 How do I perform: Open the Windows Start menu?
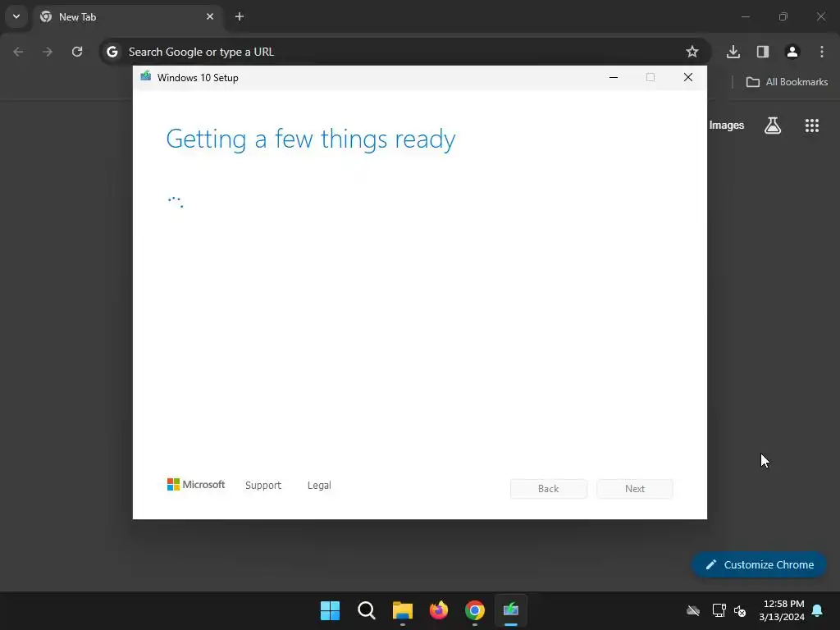click(x=330, y=610)
